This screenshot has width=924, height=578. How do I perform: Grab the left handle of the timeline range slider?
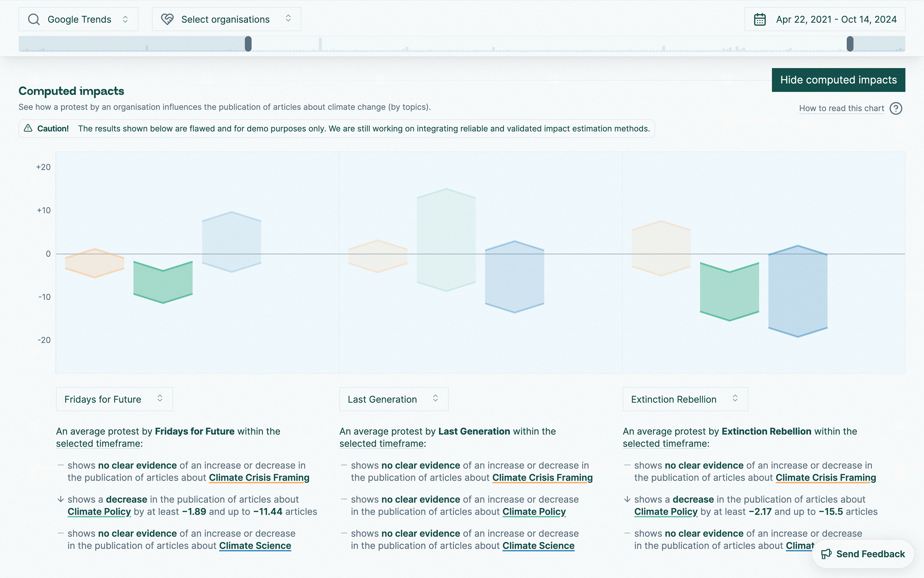(x=248, y=44)
